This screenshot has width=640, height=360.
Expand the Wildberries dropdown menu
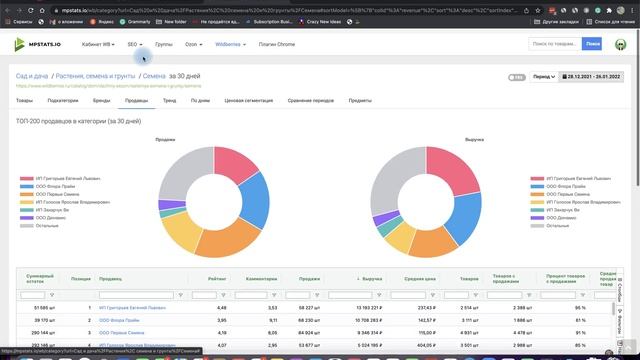(230, 44)
